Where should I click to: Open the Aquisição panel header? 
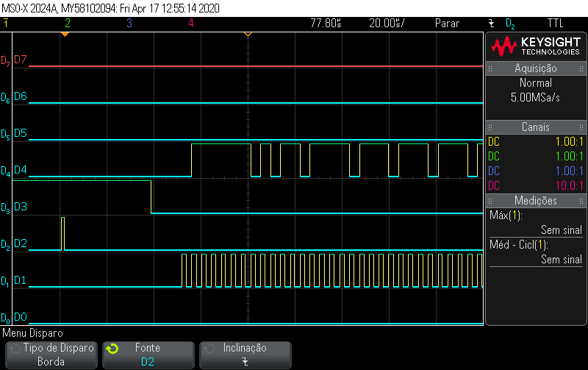tap(536, 68)
